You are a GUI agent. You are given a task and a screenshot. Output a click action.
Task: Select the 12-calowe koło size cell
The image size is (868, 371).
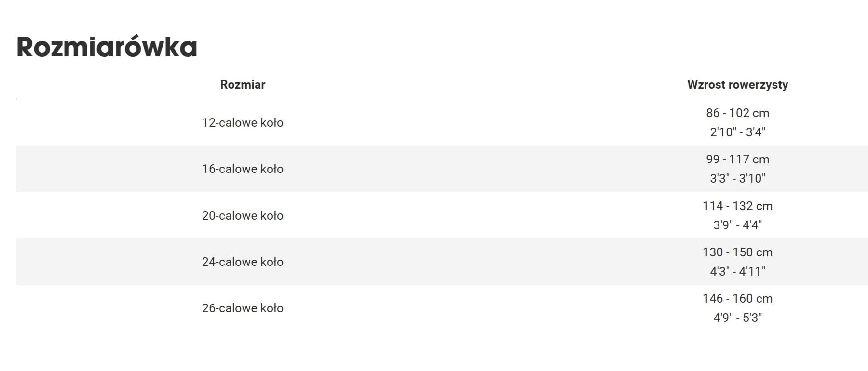click(243, 123)
